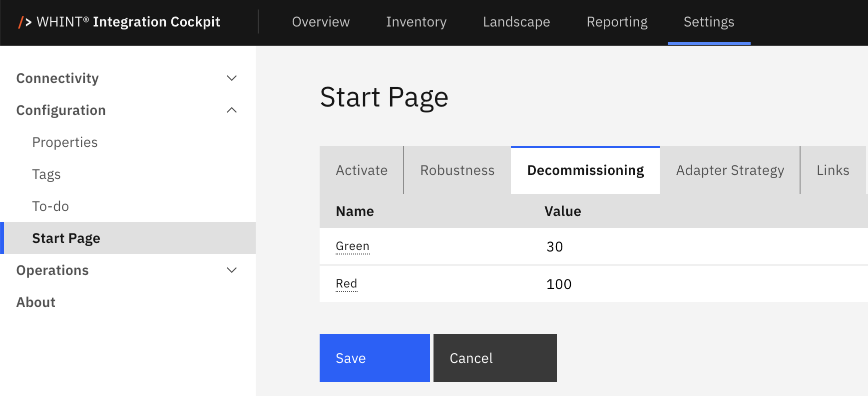Click the Settings menu item
The width and height of the screenshot is (868, 396).
pyautogui.click(x=709, y=22)
